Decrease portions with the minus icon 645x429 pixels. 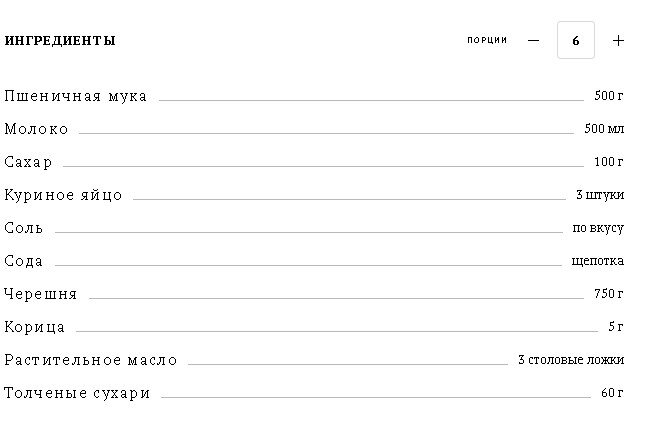pyautogui.click(x=533, y=40)
